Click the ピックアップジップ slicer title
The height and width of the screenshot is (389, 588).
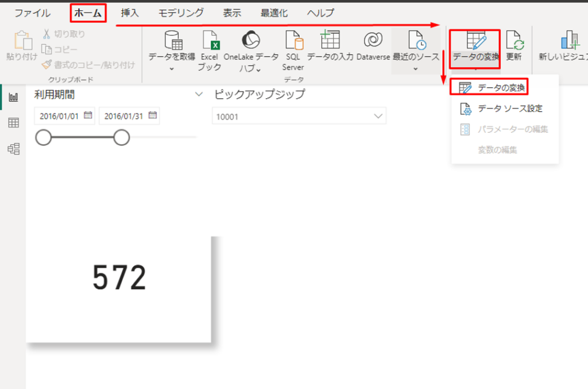click(x=260, y=94)
